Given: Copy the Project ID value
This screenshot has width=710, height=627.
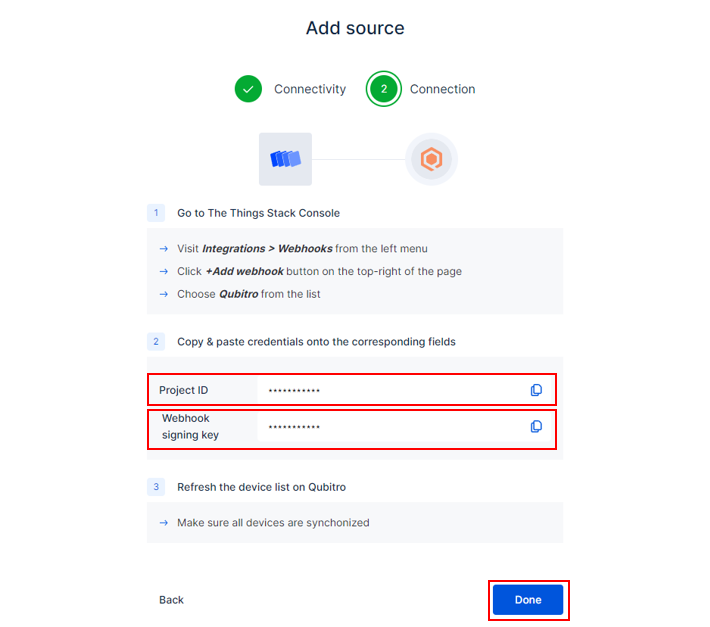Looking at the screenshot, I should tap(536, 390).
